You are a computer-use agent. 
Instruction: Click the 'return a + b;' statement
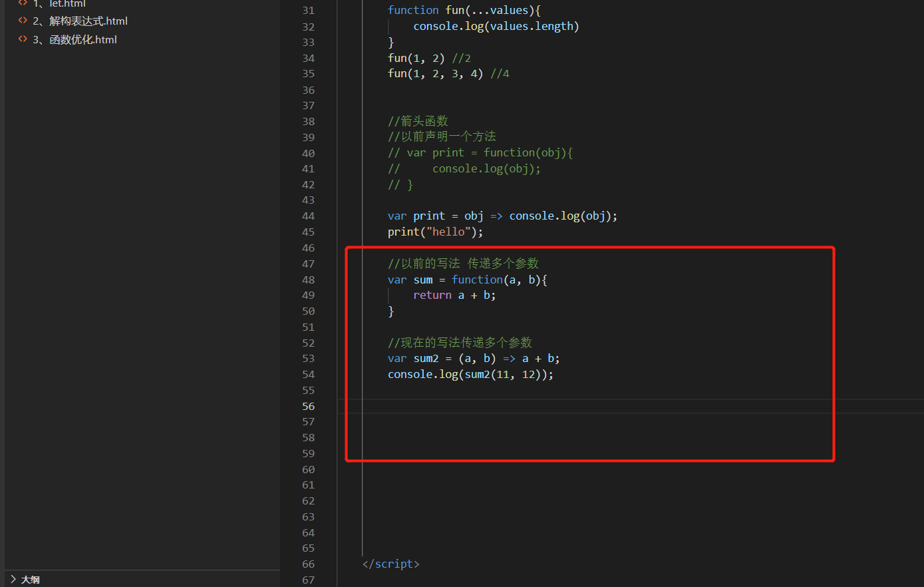coord(454,295)
